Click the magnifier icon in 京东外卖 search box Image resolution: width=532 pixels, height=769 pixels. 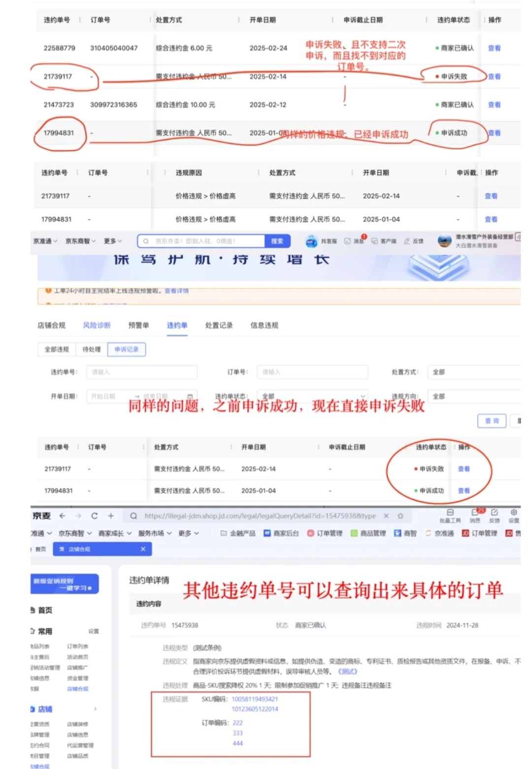(146, 241)
